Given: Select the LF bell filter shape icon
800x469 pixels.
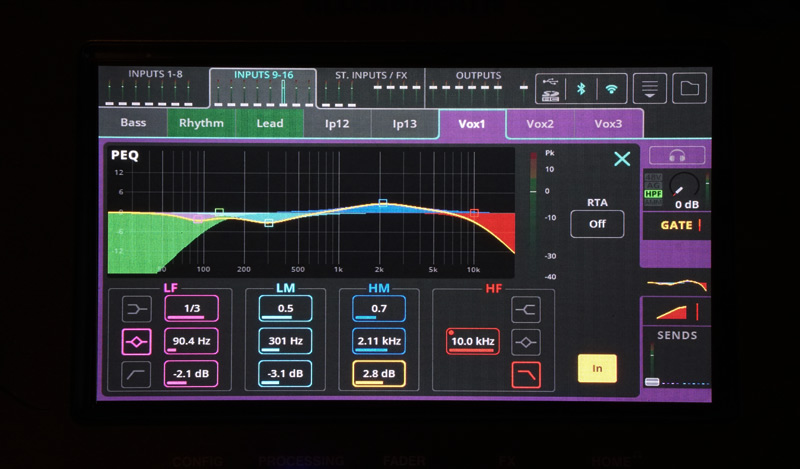Looking at the screenshot, I should tap(136, 341).
